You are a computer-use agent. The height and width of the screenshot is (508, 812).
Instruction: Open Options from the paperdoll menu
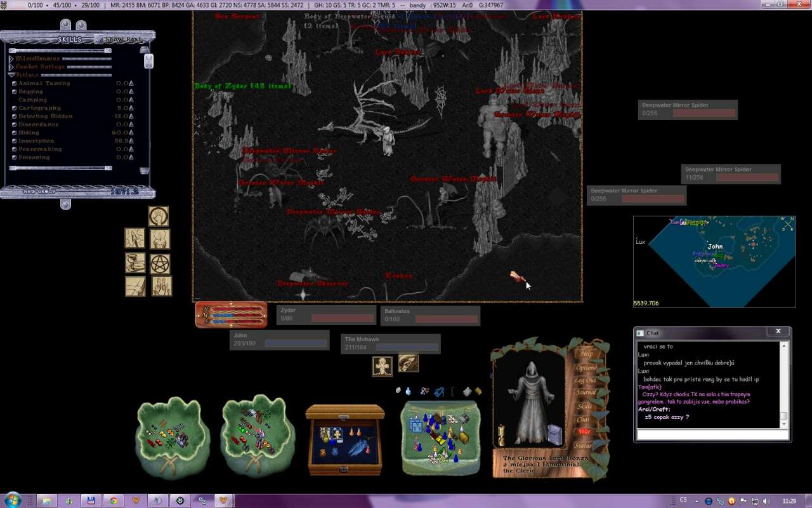pyautogui.click(x=586, y=368)
